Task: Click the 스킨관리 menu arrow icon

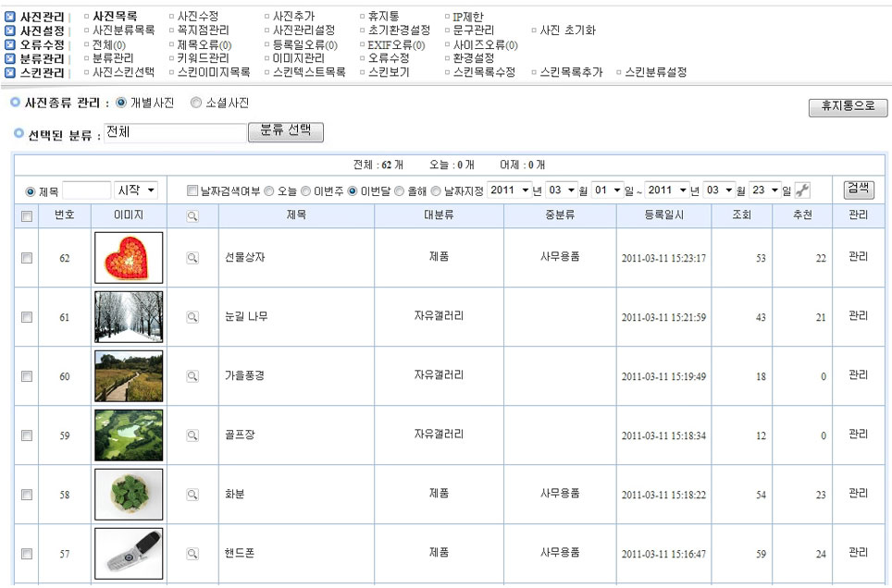Action: tap(10, 72)
